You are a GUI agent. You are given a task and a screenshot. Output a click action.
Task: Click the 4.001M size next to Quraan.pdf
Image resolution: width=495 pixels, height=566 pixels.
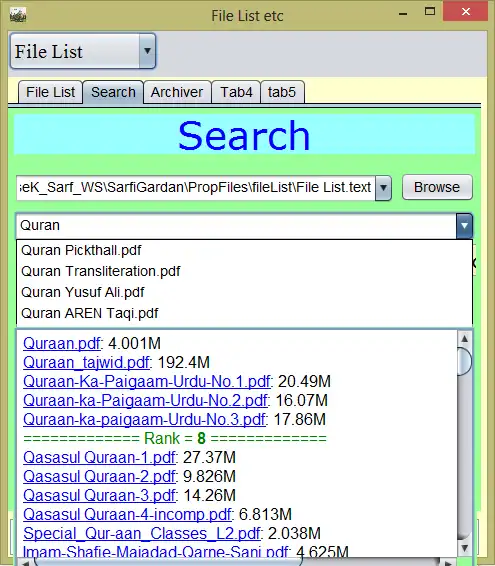pos(134,343)
